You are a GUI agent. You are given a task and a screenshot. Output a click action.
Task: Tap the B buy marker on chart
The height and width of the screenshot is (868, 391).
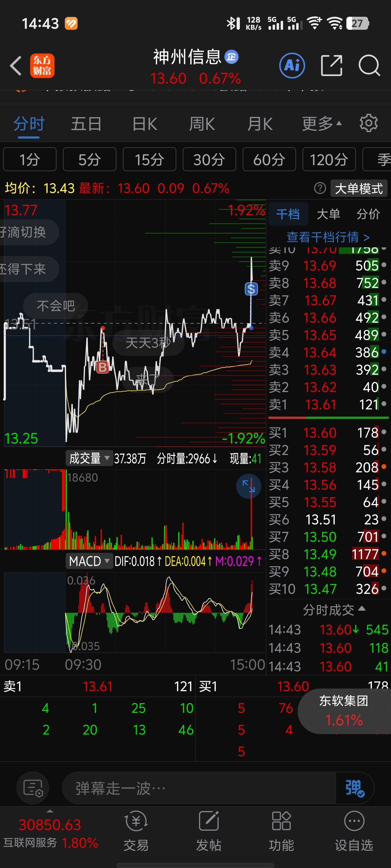click(x=102, y=367)
